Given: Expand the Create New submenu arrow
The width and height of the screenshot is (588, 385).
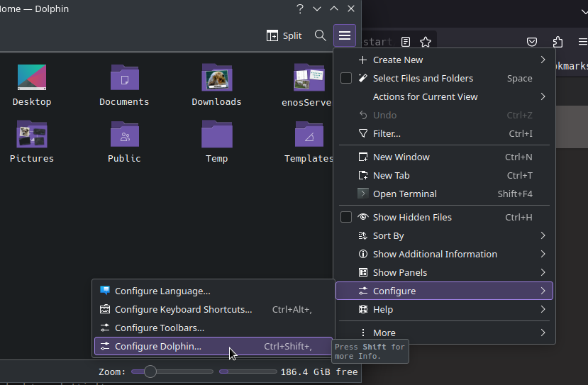Looking at the screenshot, I should (543, 60).
